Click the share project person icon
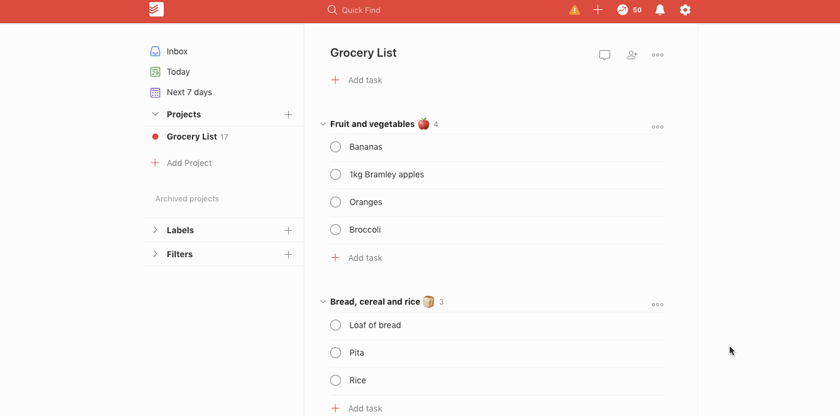Image resolution: width=840 pixels, height=416 pixels. pos(632,55)
